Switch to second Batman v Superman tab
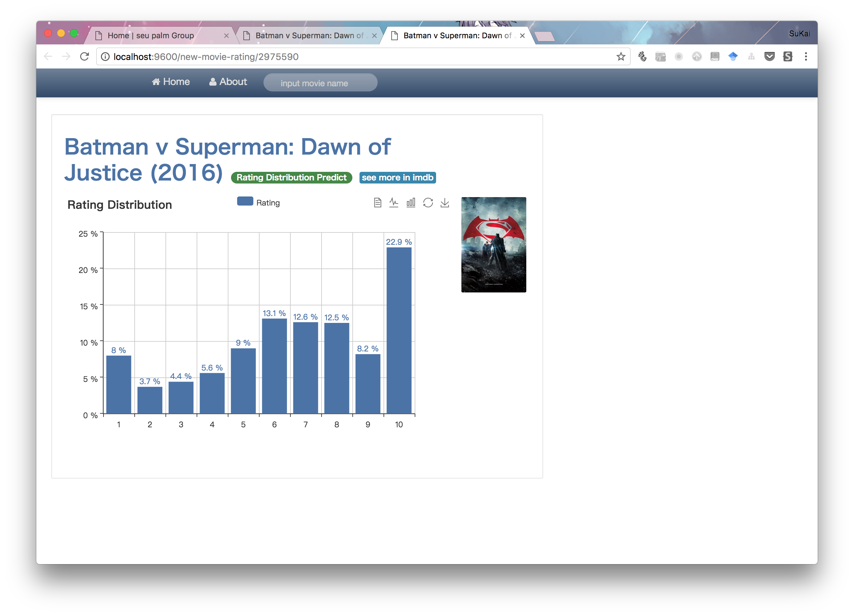The width and height of the screenshot is (854, 616). pos(309,36)
